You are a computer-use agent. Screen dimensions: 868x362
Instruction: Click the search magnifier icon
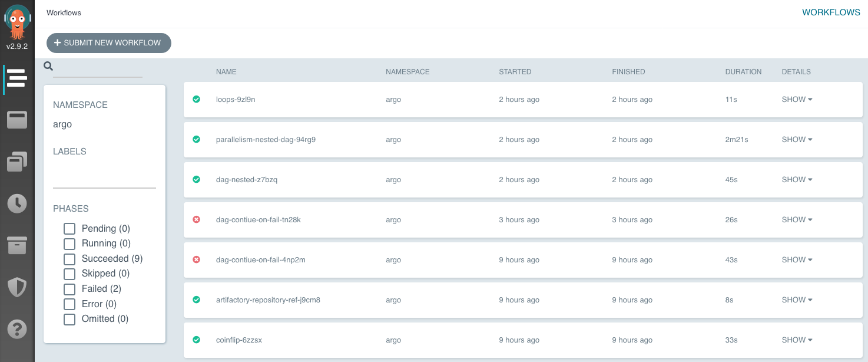[x=48, y=66]
